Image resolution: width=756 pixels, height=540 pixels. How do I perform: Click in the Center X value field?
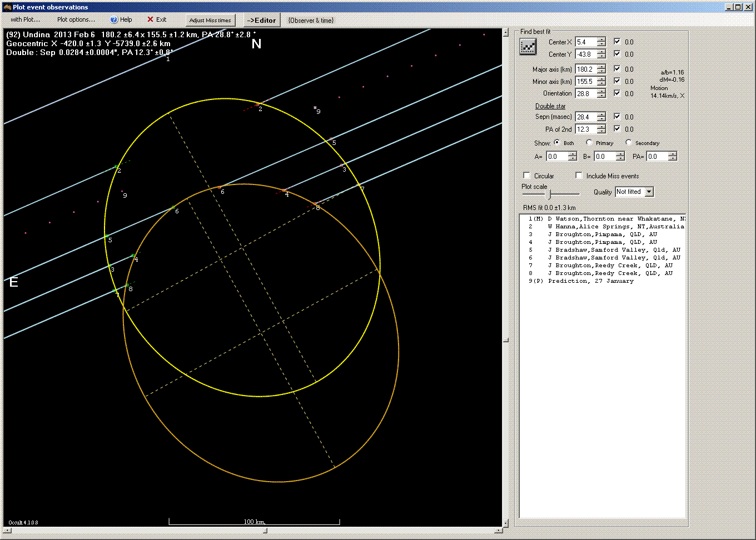(586, 42)
